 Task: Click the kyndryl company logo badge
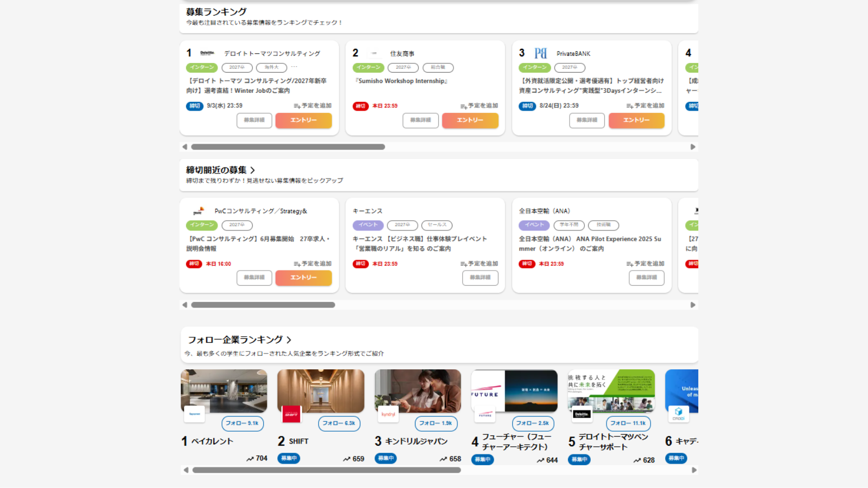(388, 414)
